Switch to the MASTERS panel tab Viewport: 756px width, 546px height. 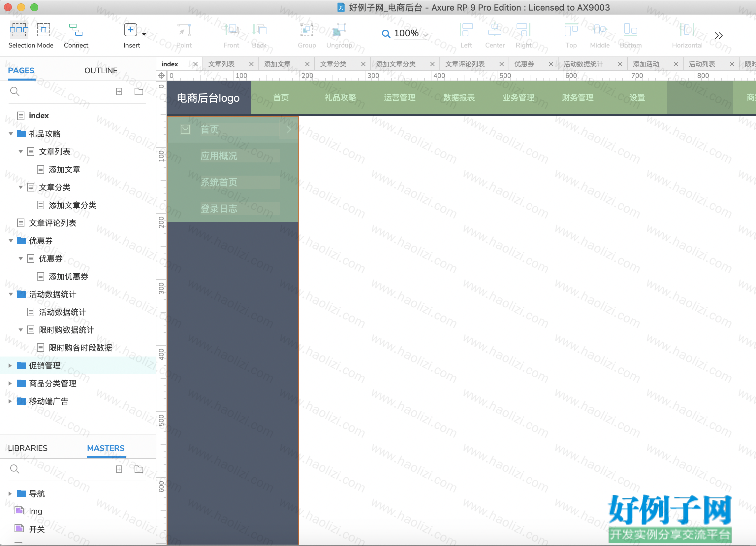pos(106,448)
